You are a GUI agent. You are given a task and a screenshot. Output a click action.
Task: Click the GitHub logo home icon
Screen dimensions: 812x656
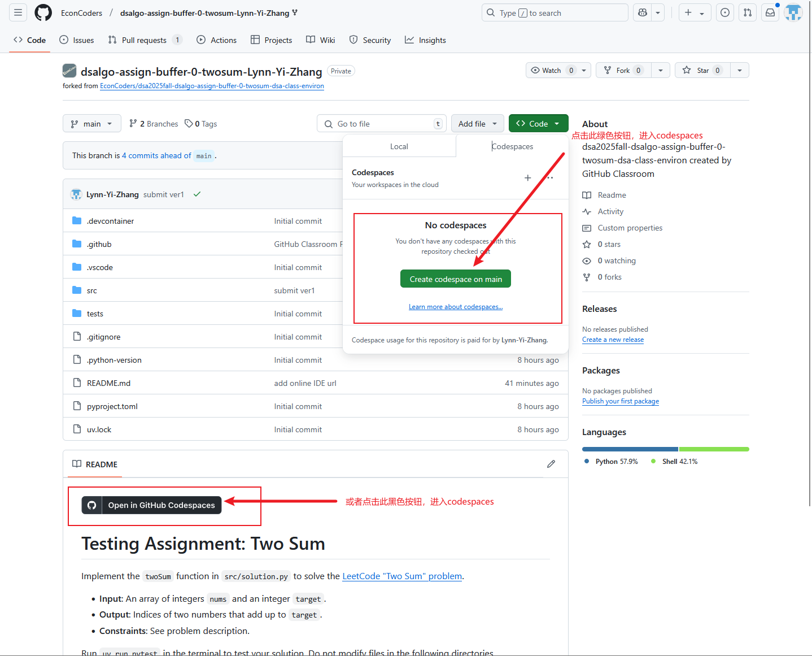[43, 12]
